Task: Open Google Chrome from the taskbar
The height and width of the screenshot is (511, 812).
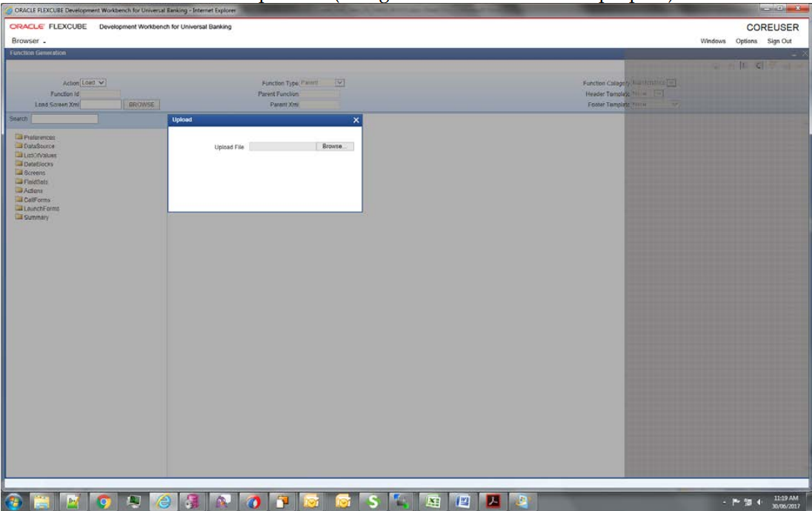Action: pos(104,501)
